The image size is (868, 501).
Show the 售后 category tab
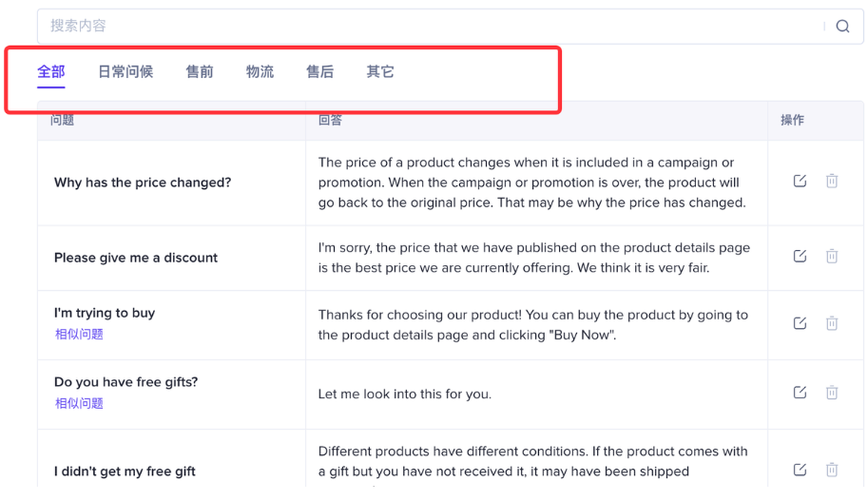click(x=319, y=72)
